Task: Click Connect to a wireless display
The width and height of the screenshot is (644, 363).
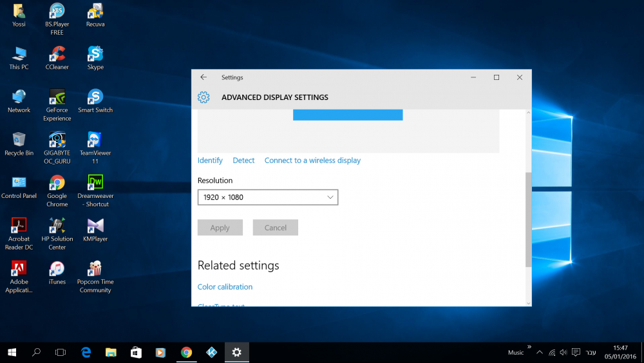Action: (312, 161)
